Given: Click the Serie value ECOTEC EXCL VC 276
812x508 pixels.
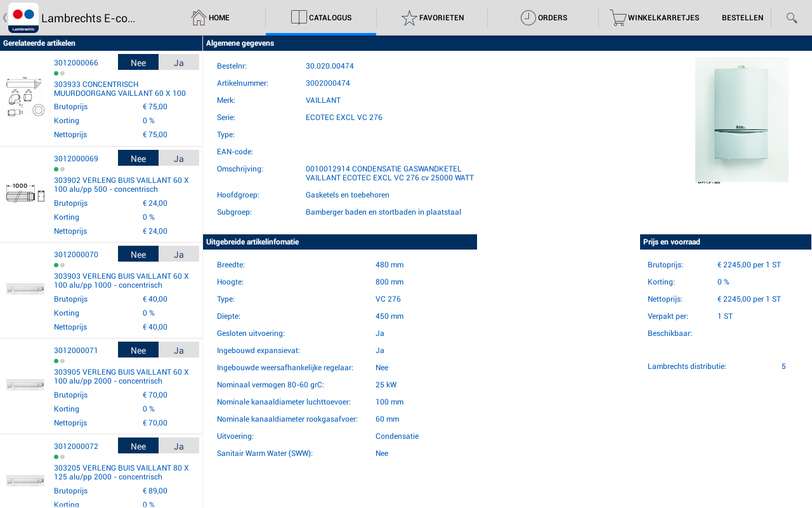Looking at the screenshot, I should tap(344, 117).
